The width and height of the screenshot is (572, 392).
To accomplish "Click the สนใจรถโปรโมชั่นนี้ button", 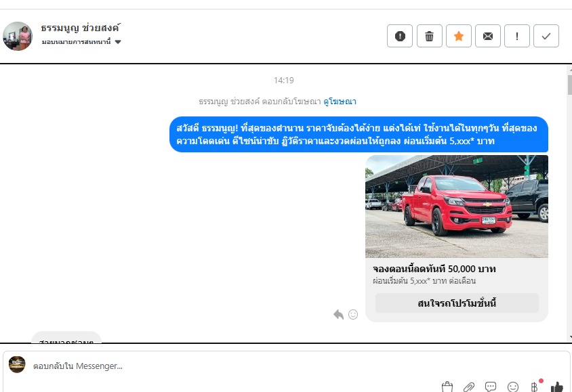I will [457, 303].
